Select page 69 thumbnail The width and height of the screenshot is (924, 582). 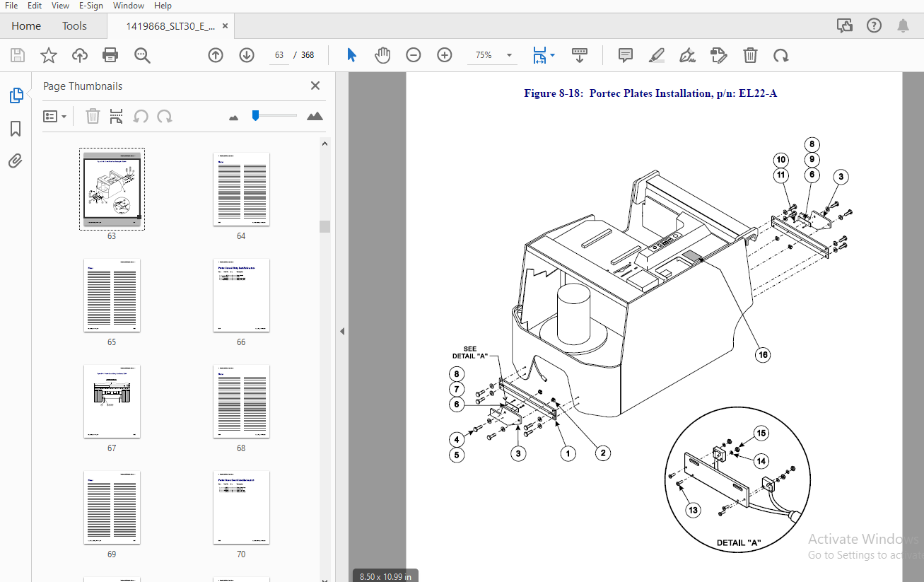[112, 507]
